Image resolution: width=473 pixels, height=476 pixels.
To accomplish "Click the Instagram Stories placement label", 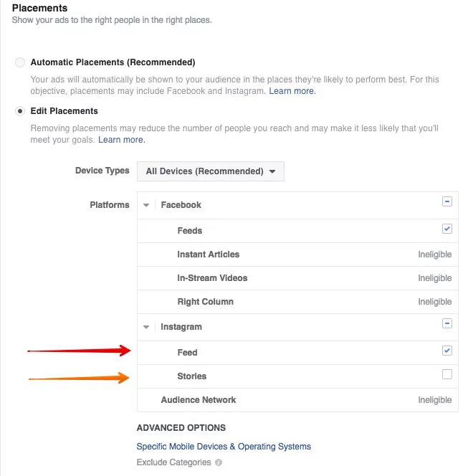I will pos(192,376).
